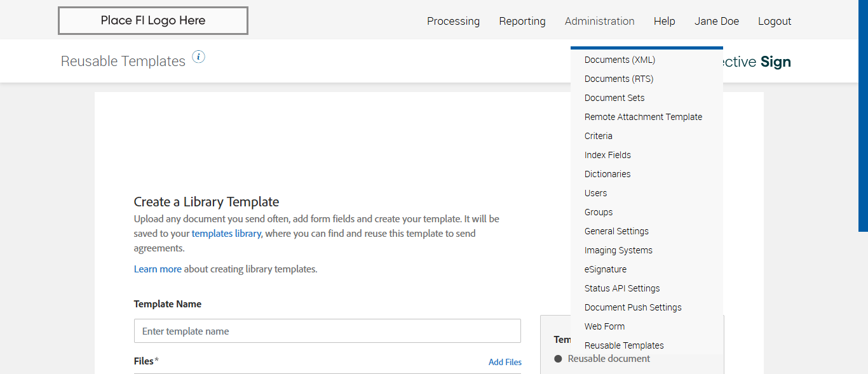This screenshot has width=868, height=374.
Task: Focus the Template Name input field
Action: tap(327, 331)
